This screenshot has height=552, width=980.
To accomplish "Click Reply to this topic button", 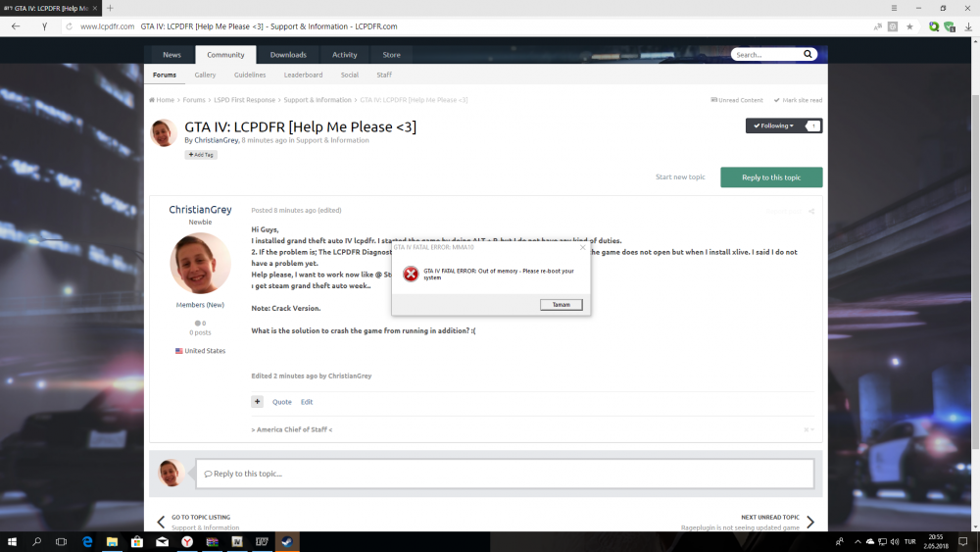I will (771, 177).
